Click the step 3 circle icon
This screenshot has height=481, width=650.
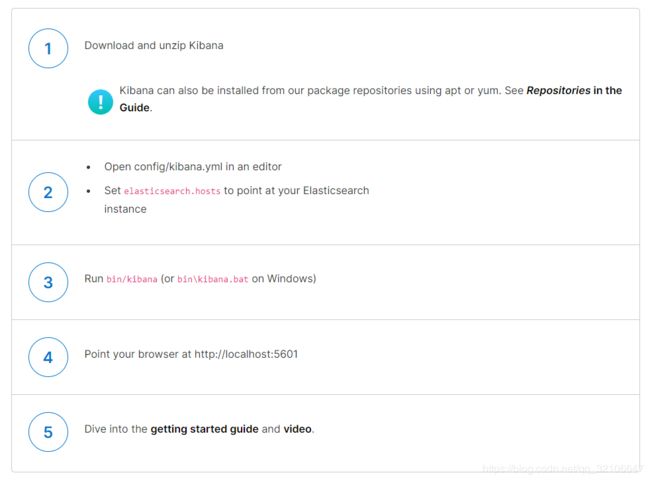click(x=48, y=282)
